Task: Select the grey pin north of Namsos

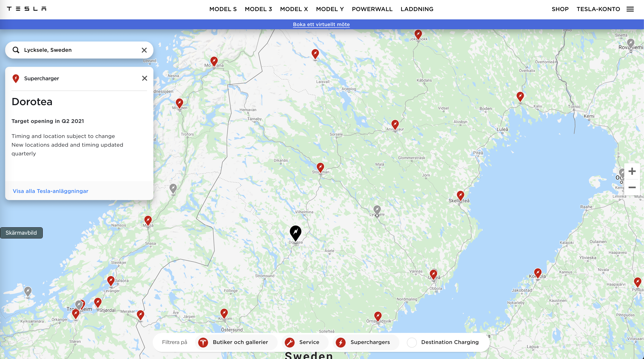Action: [x=173, y=189]
